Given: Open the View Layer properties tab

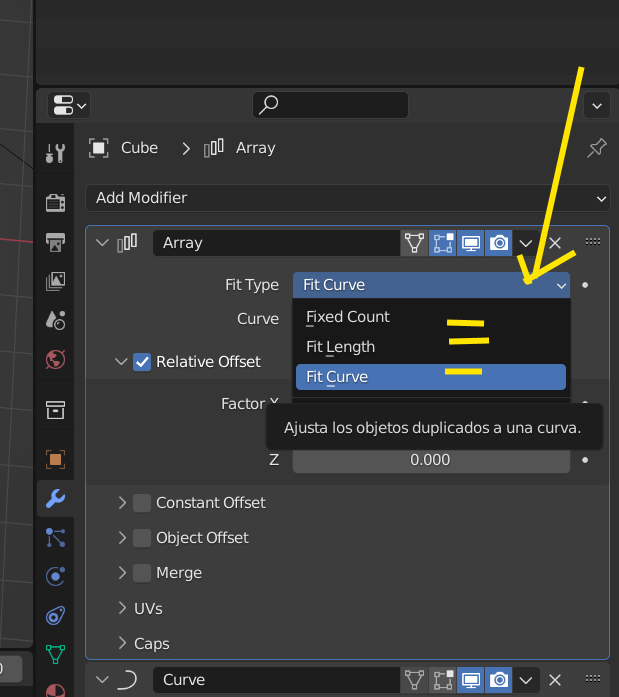Looking at the screenshot, I should tap(56, 282).
